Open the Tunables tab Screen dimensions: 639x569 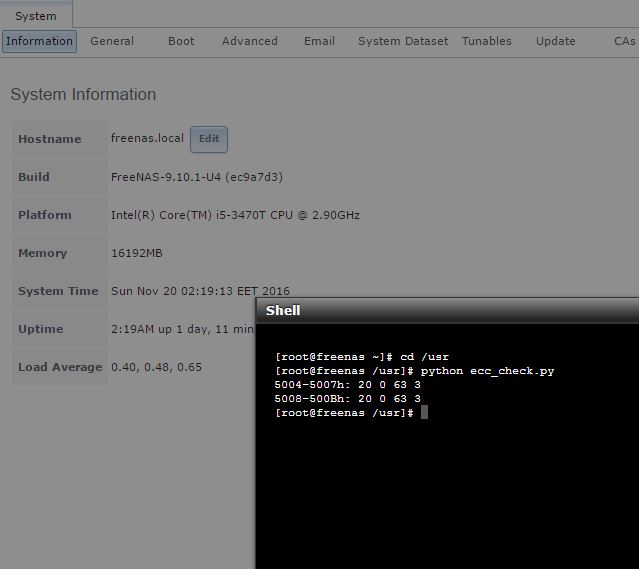pyautogui.click(x=487, y=41)
